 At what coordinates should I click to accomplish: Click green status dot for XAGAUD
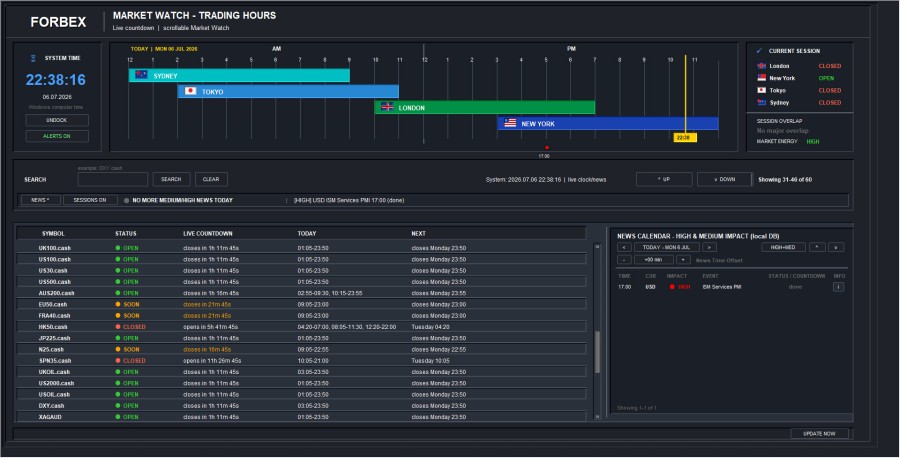pyautogui.click(x=118, y=417)
